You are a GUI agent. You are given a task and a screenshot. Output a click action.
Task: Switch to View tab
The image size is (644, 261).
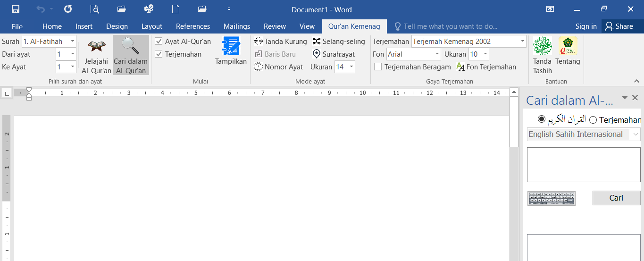[307, 26]
